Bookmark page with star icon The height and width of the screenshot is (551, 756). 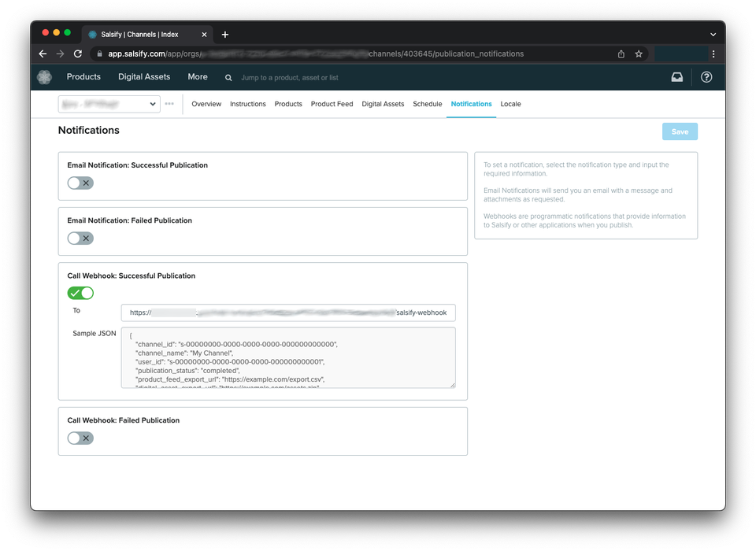(639, 54)
